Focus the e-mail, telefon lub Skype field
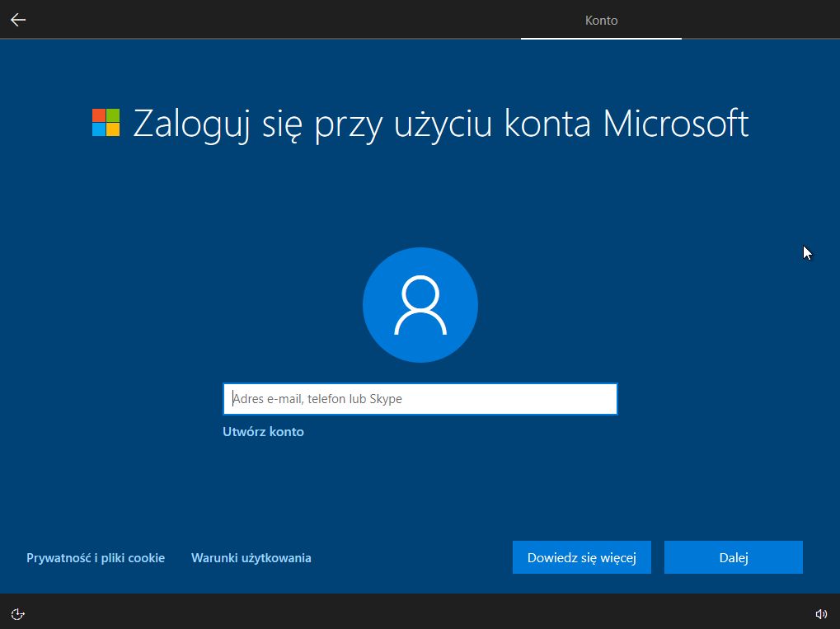 tap(420, 399)
